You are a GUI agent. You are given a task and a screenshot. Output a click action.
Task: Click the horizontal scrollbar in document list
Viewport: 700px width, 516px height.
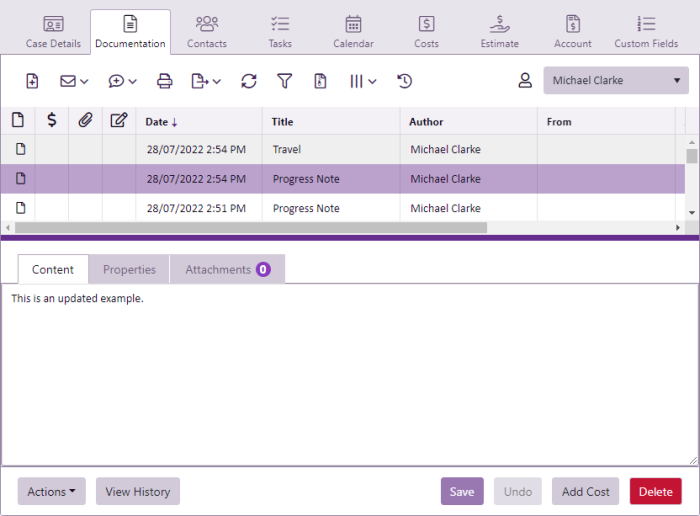(250, 228)
